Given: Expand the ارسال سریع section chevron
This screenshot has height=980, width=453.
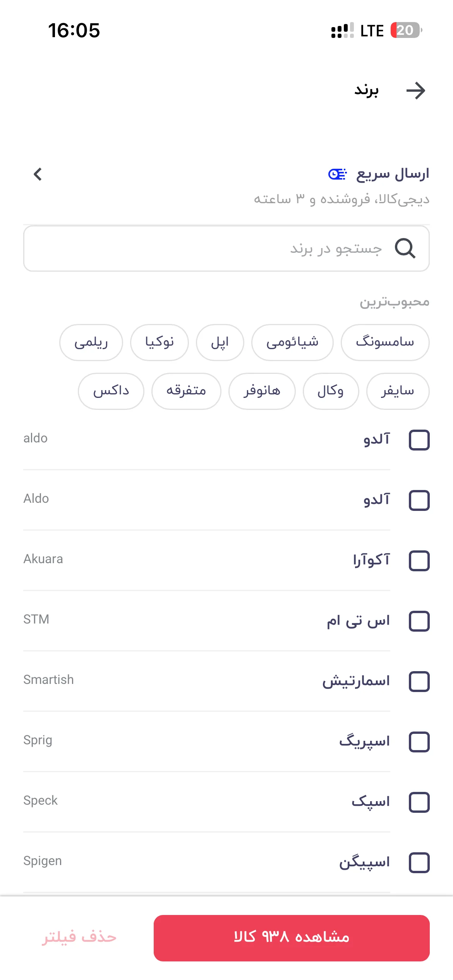Looking at the screenshot, I should coord(38,174).
